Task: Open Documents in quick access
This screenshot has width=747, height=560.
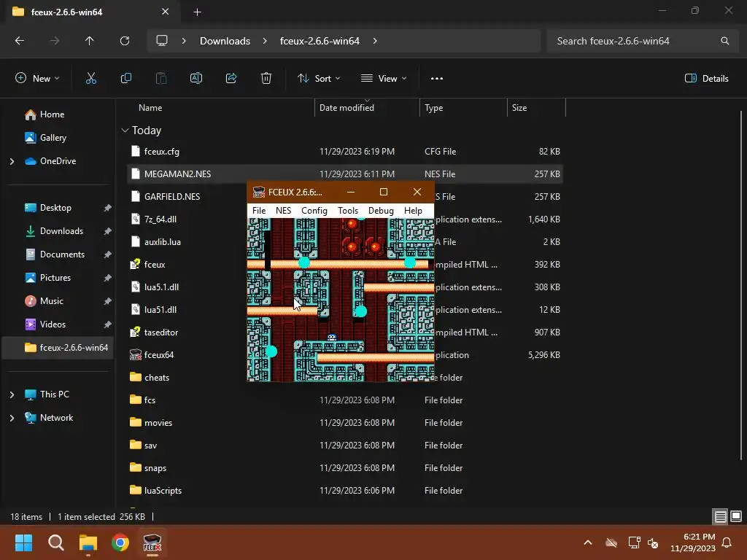Action: [x=54, y=254]
